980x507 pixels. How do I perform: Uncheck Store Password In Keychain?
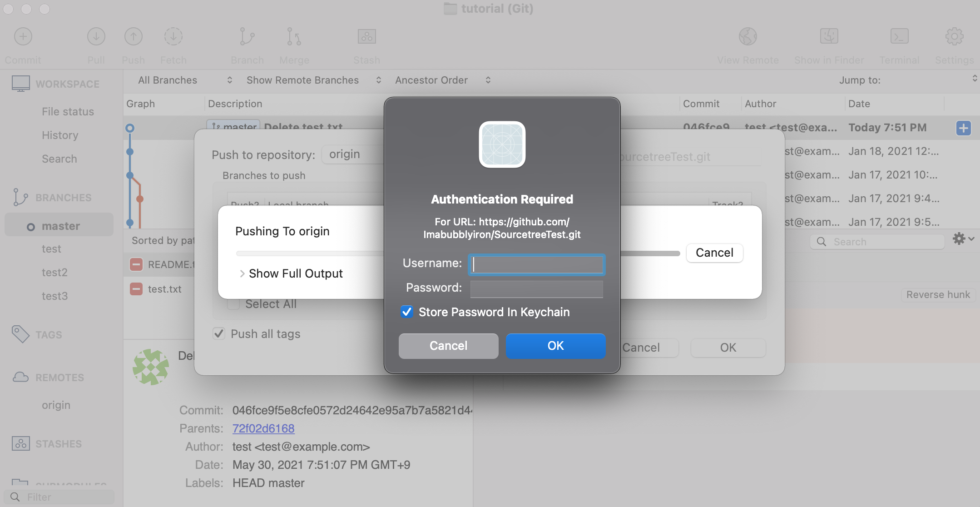[x=406, y=312]
